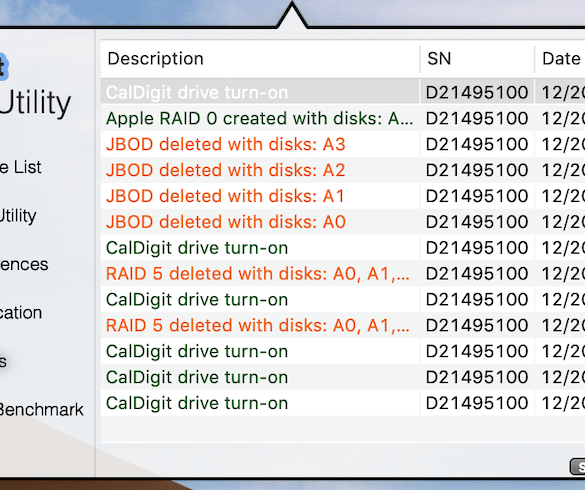Sort by the Description column header
Viewport: 585px width, 490px height.
(x=260, y=59)
